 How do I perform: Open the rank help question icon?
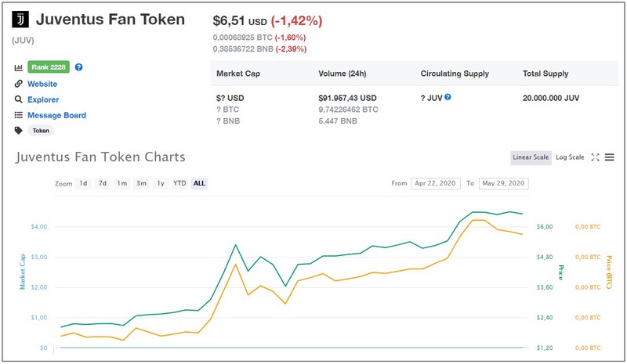coord(79,67)
